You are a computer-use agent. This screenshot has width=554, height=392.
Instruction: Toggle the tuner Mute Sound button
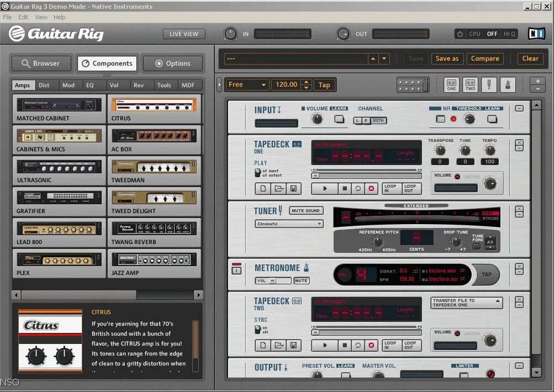305,210
